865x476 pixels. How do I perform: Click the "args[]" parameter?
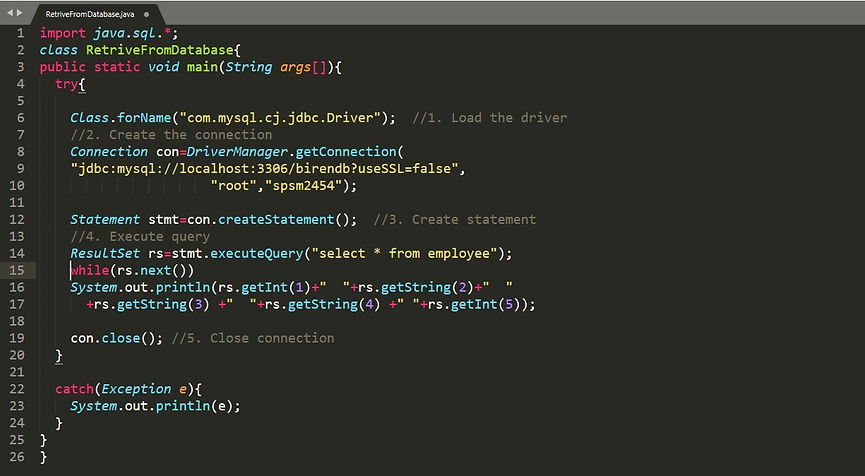click(303, 68)
